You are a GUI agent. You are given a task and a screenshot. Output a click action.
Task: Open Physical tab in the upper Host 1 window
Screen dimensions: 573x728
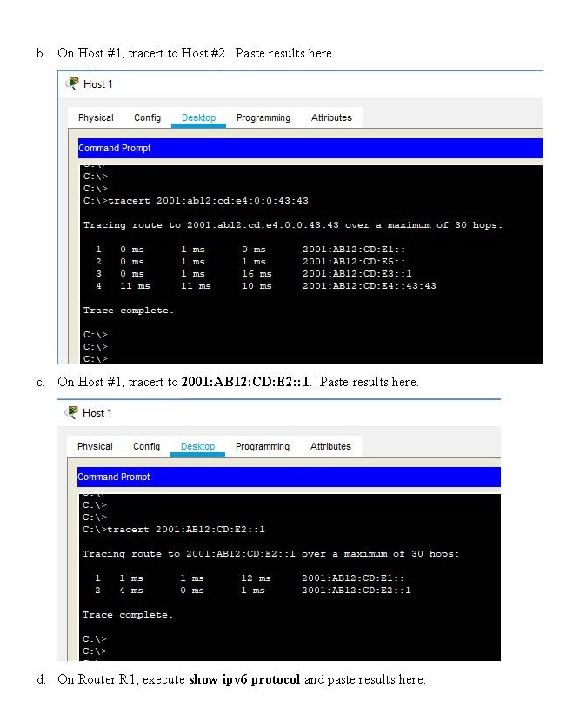point(96,117)
